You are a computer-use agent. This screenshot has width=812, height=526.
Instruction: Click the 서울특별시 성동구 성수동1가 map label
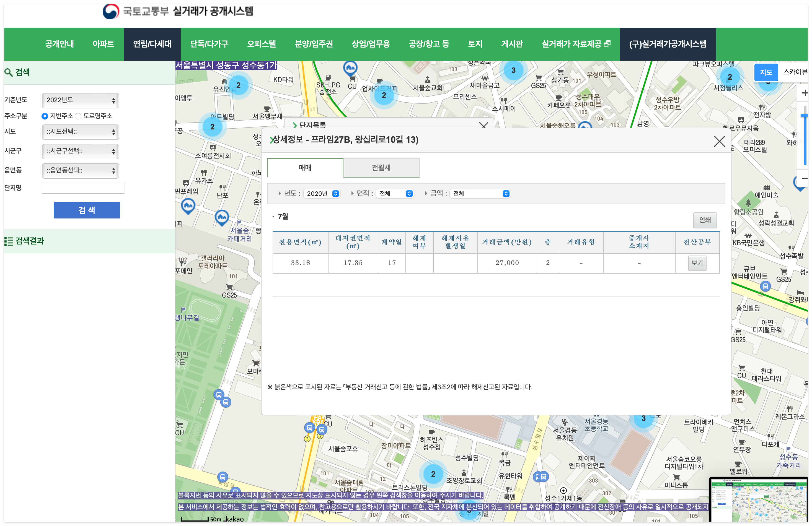(x=226, y=65)
